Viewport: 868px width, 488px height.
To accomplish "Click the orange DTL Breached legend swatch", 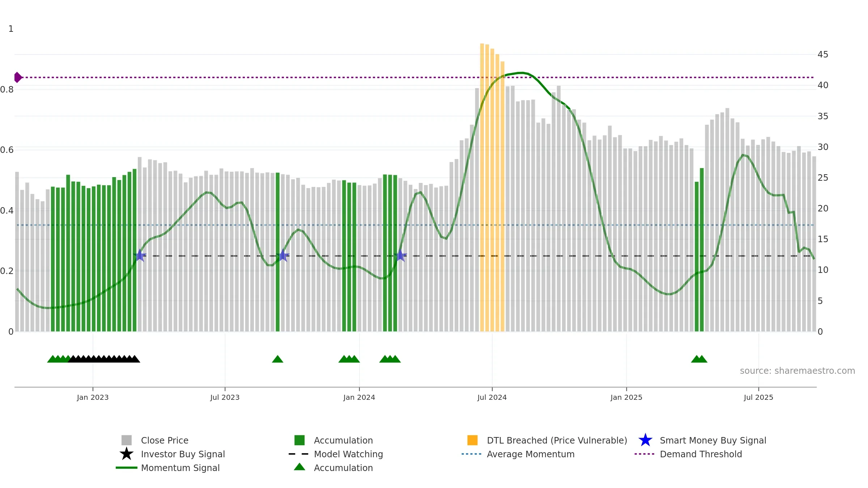I will pos(472,440).
